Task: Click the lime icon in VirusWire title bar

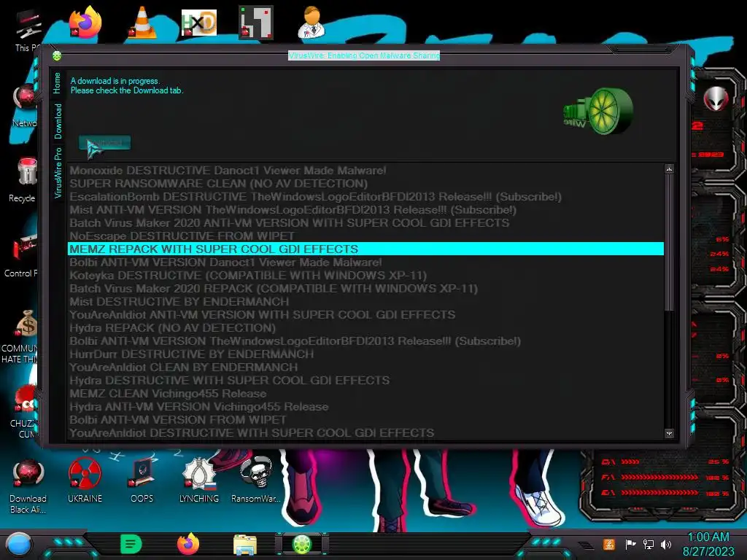Action: point(57,56)
